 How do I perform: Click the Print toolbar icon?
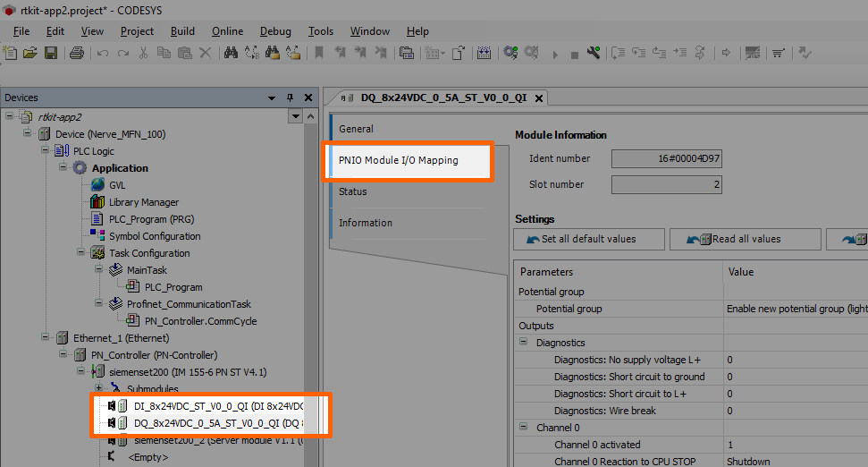click(x=77, y=54)
